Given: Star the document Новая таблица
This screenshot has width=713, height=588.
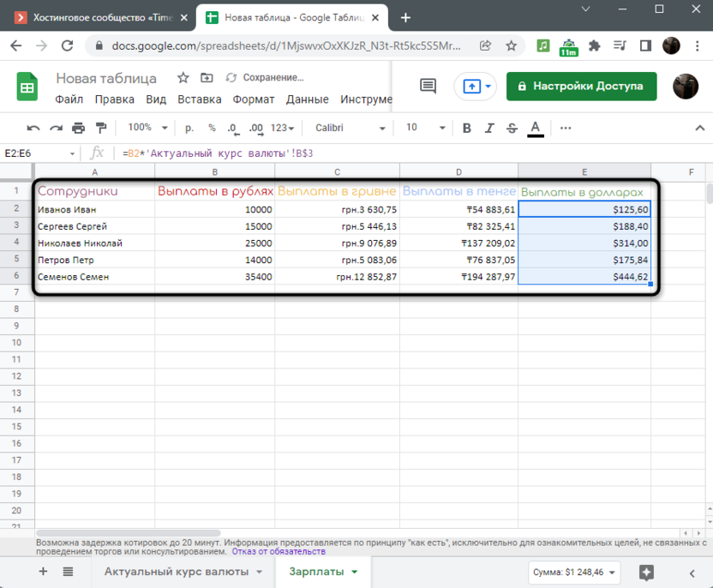Looking at the screenshot, I should 183,78.
